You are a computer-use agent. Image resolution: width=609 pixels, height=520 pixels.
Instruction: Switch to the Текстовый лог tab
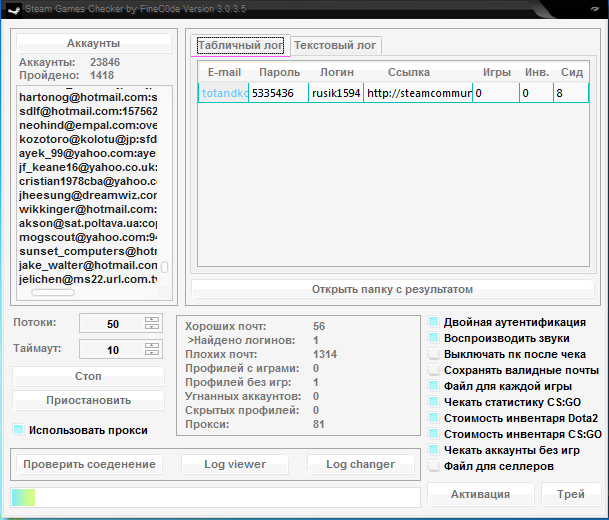tap(336, 45)
